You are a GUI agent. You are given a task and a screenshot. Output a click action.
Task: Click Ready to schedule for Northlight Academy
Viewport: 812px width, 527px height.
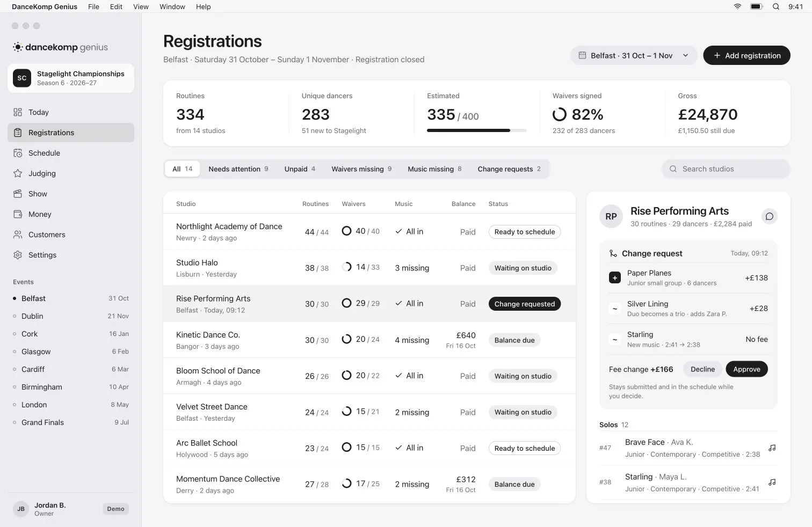524,232
